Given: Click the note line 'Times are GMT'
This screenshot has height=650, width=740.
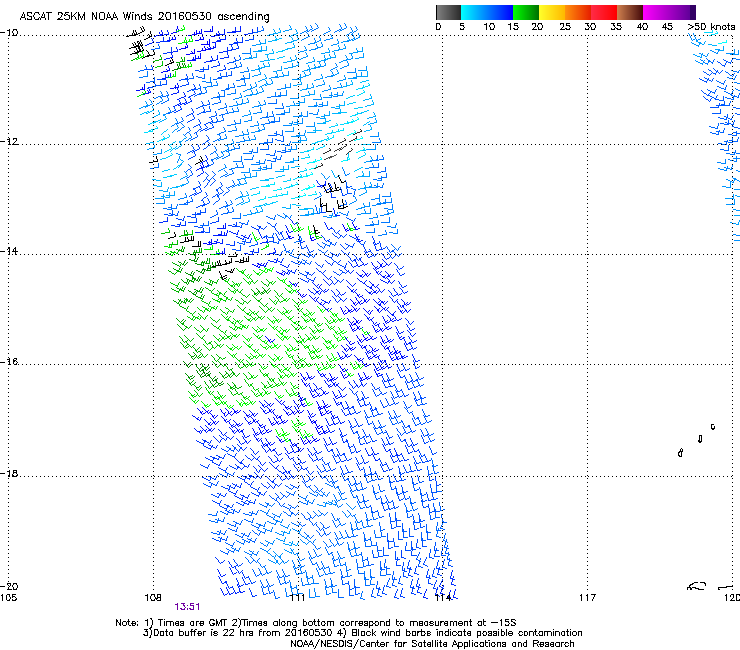Looking at the screenshot, I should click(193, 623).
